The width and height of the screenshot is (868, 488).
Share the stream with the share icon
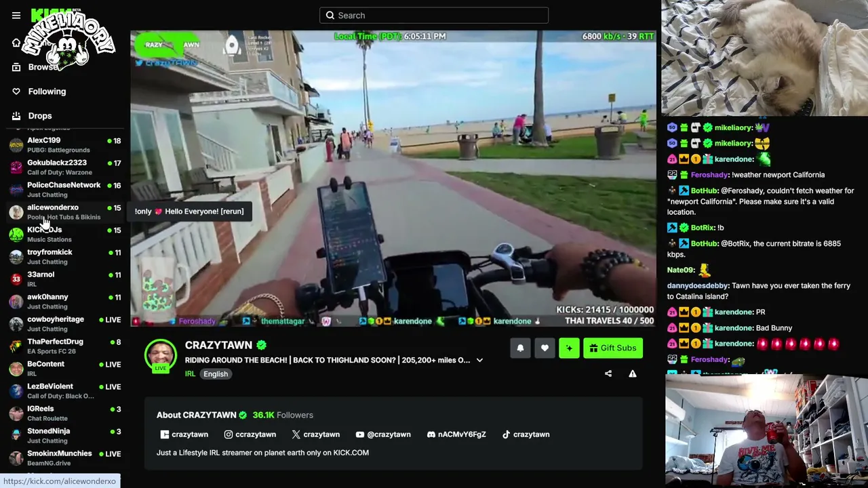[608, 373]
